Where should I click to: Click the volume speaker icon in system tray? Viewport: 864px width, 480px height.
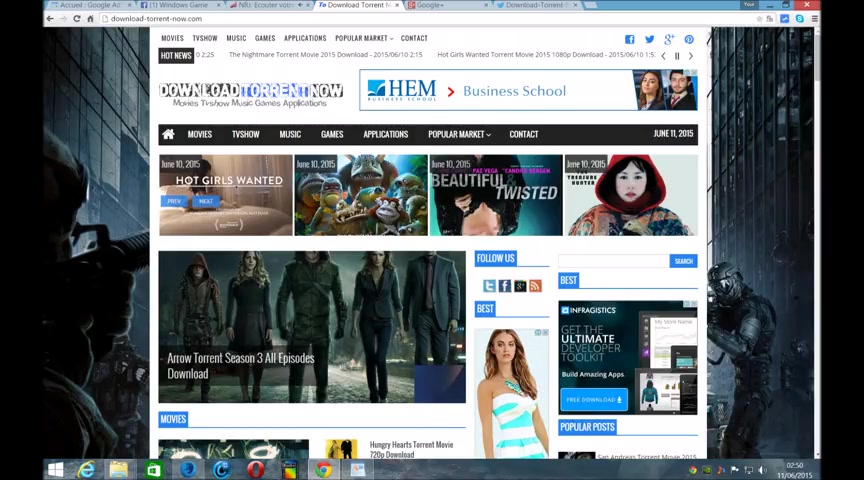point(763,470)
